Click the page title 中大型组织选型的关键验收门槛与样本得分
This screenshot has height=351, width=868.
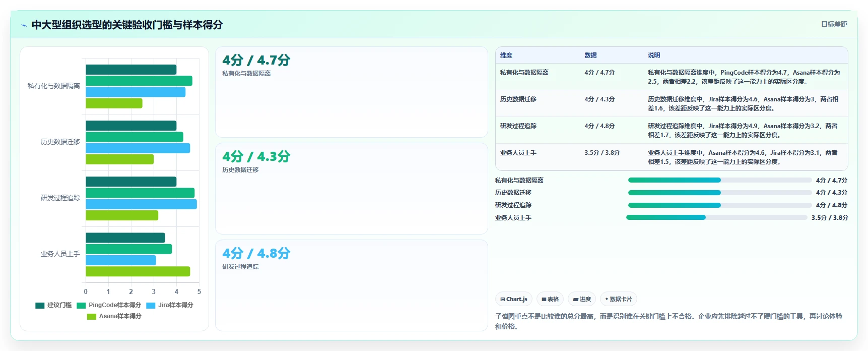127,25
